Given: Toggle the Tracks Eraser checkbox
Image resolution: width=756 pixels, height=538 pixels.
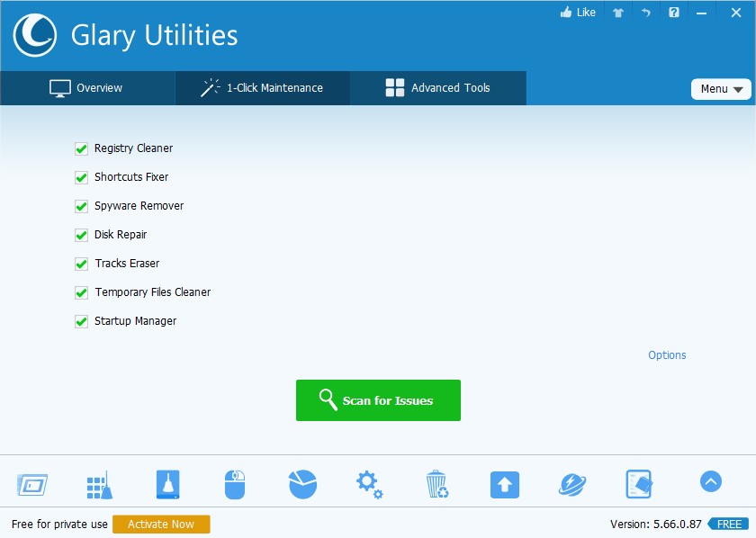Looking at the screenshot, I should pos(81,264).
